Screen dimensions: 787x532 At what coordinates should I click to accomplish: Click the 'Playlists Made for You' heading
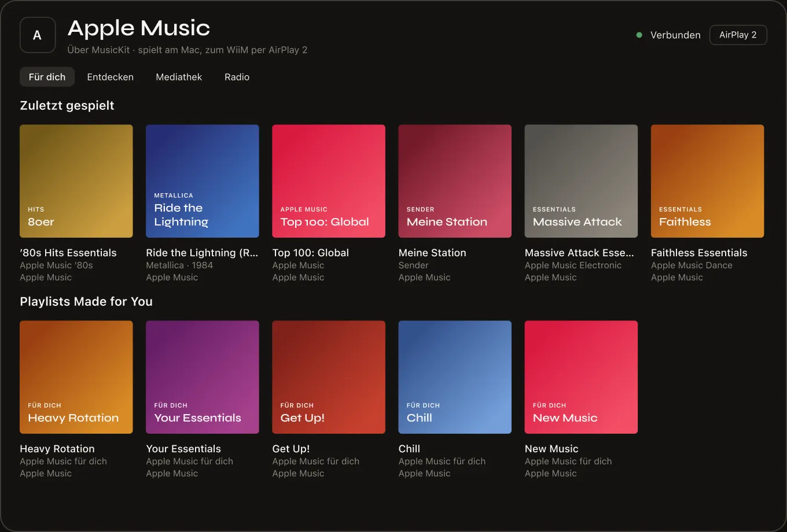click(86, 301)
